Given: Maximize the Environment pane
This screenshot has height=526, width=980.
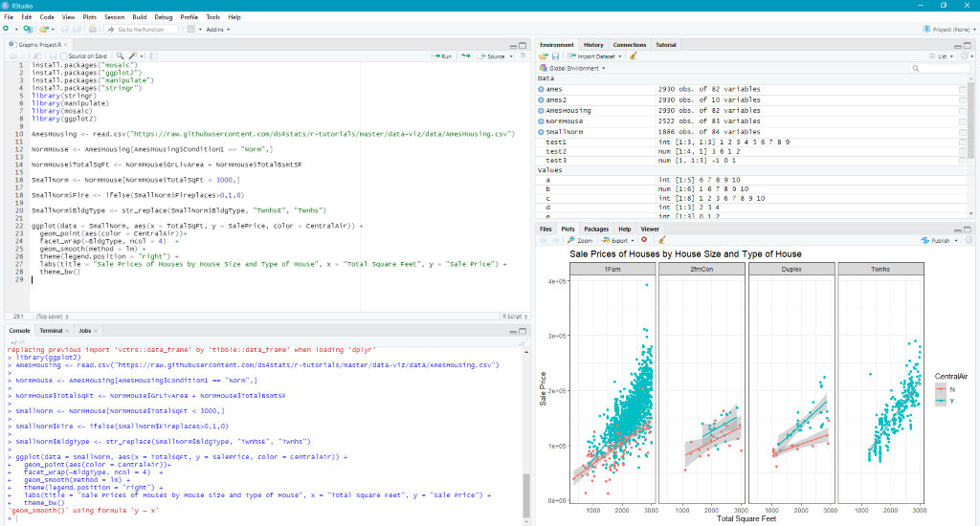Looking at the screenshot, I should click(x=968, y=45).
